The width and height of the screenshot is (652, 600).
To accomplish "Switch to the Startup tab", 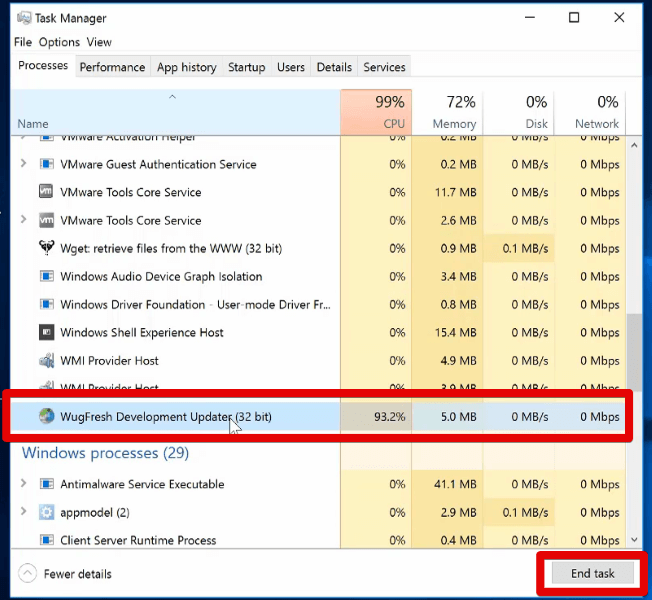I will point(247,67).
